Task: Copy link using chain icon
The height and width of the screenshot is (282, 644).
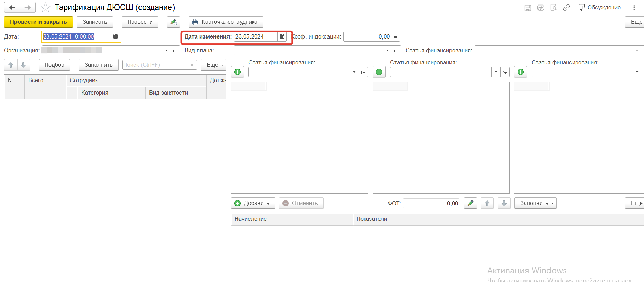Action: click(566, 8)
